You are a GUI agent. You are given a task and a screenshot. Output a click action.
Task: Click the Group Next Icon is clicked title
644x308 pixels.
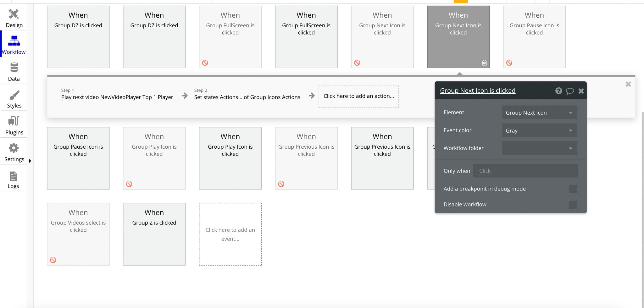pos(478,91)
